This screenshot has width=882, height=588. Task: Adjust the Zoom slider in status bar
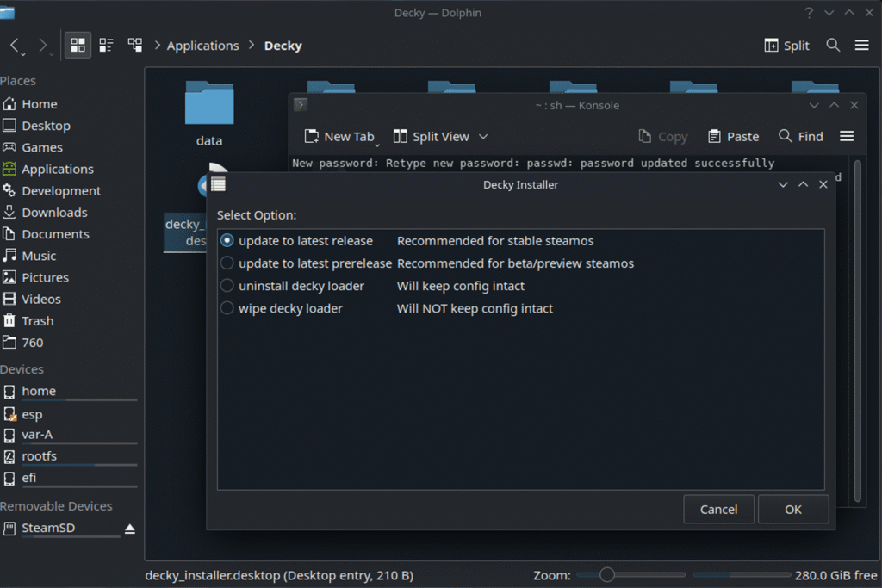607,574
